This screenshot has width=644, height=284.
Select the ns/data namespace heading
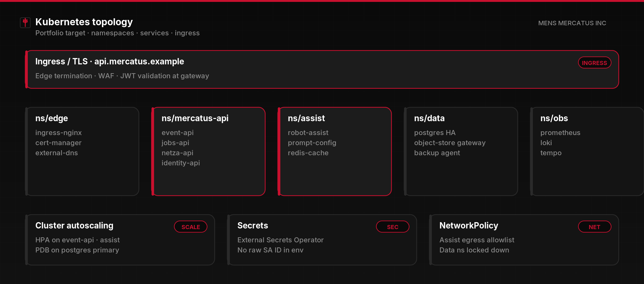(x=429, y=118)
